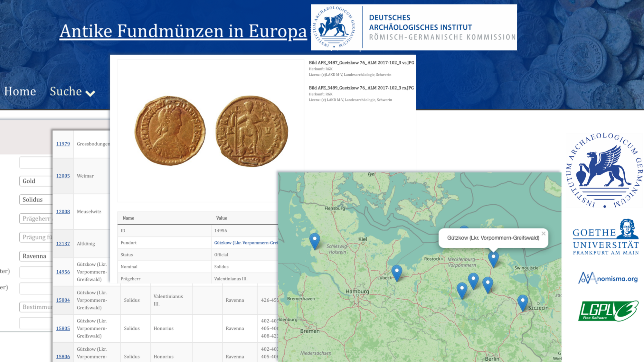Viewport: 644px width, 362px height.
Task: Click Bild AFE_3489 rs.JPG caption
Action: 361,88
